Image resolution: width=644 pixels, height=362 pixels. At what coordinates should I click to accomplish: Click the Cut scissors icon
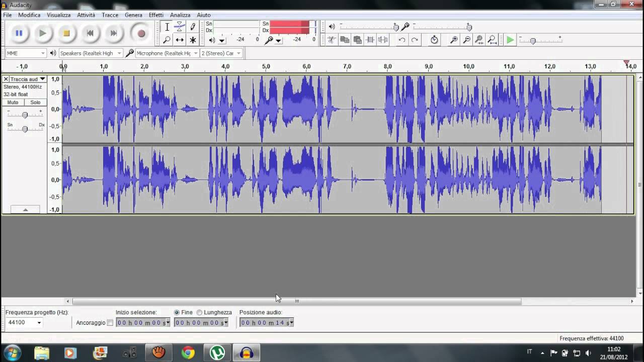click(x=332, y=40)
